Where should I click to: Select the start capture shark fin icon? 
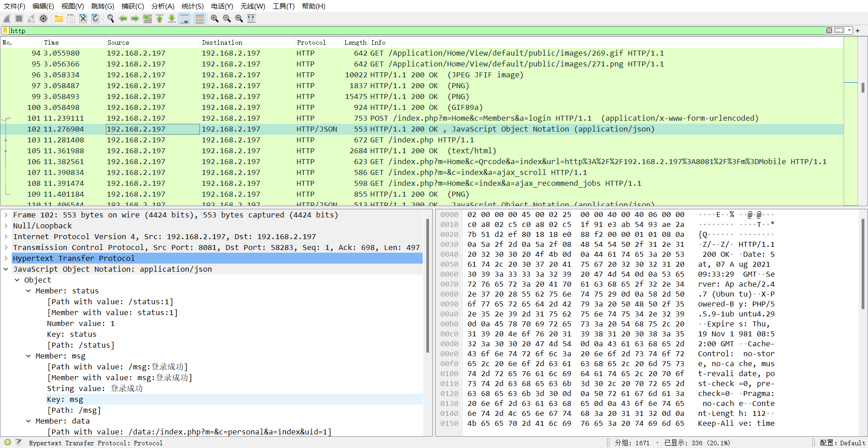6,19
